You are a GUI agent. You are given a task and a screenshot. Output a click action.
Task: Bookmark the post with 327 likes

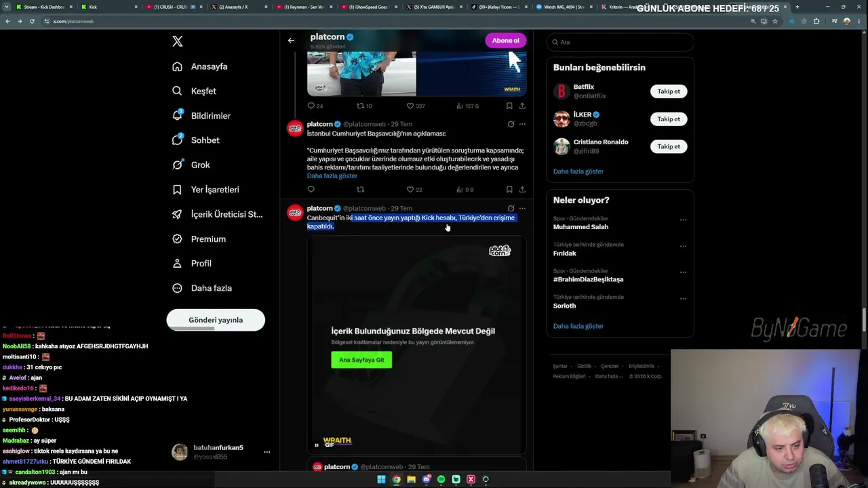(509, 106)
